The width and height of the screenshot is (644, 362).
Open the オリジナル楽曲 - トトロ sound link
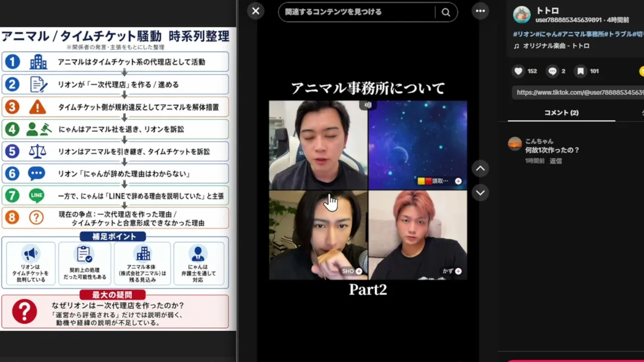[556, 46]
